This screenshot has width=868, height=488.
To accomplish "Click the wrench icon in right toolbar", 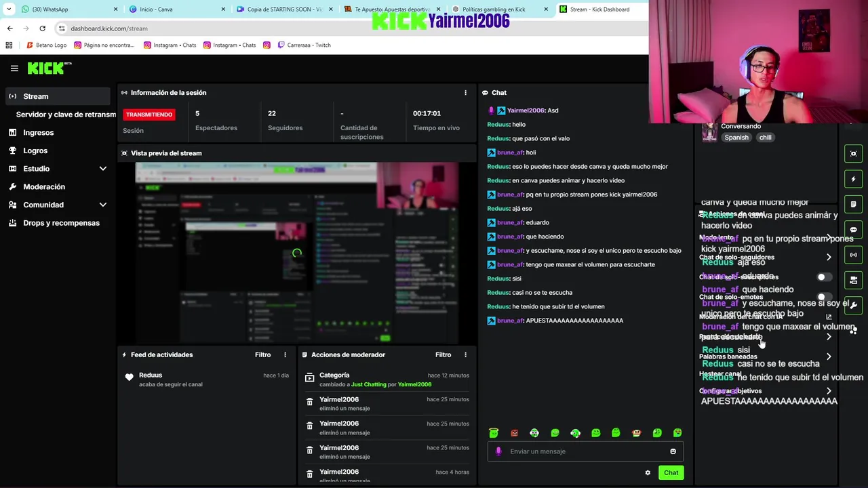I will (854, 305).
